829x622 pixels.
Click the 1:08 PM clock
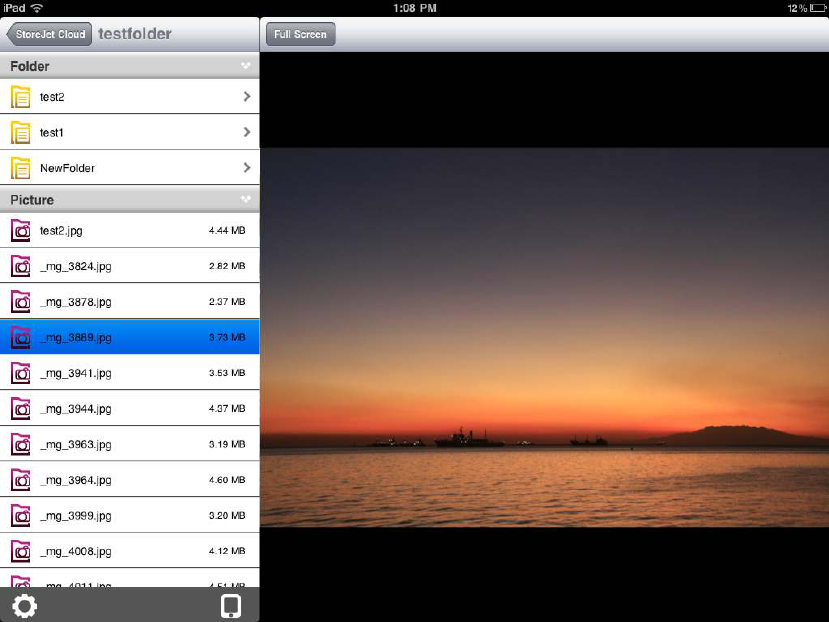click(x=414, y=8)
